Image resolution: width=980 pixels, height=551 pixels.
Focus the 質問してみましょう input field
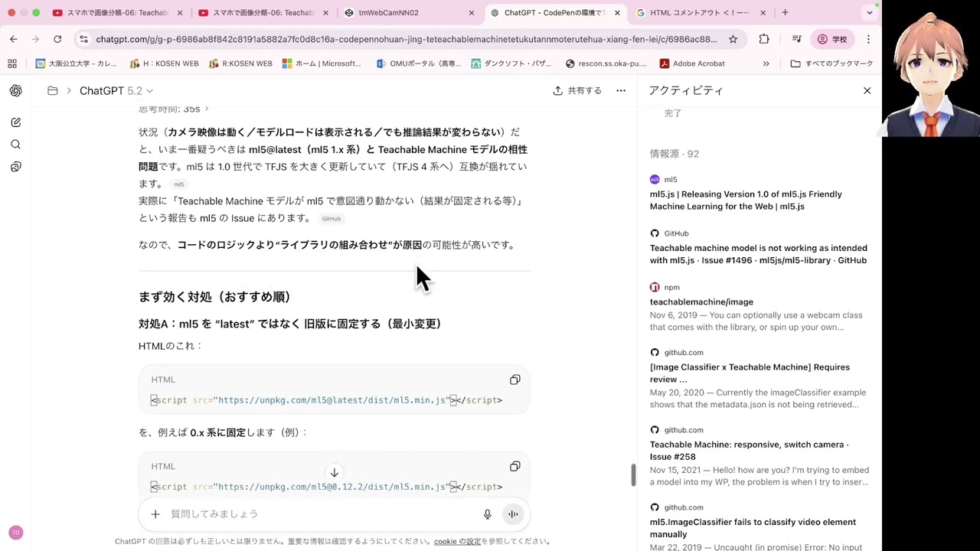pyautogui.click(x=322, y=514)
